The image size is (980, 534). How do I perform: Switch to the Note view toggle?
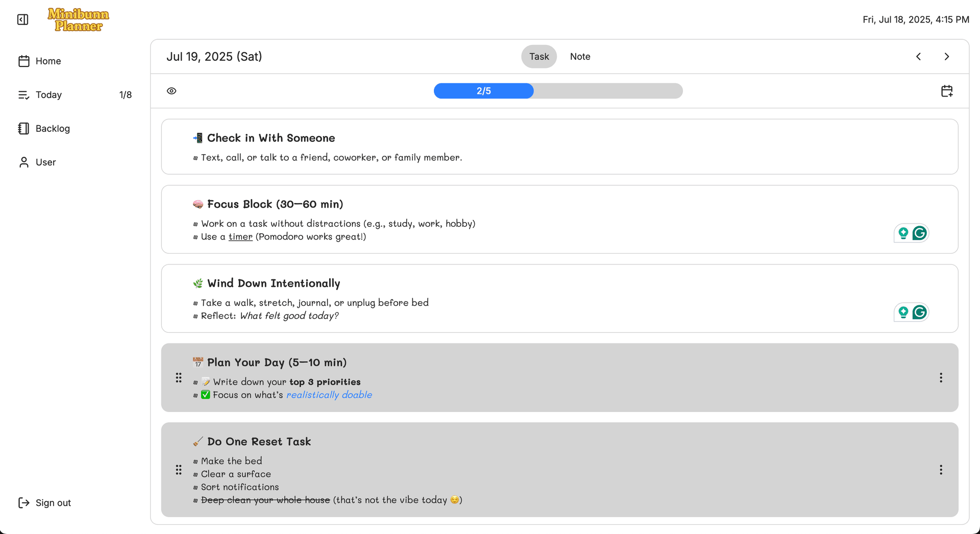(x=580, y=57)
